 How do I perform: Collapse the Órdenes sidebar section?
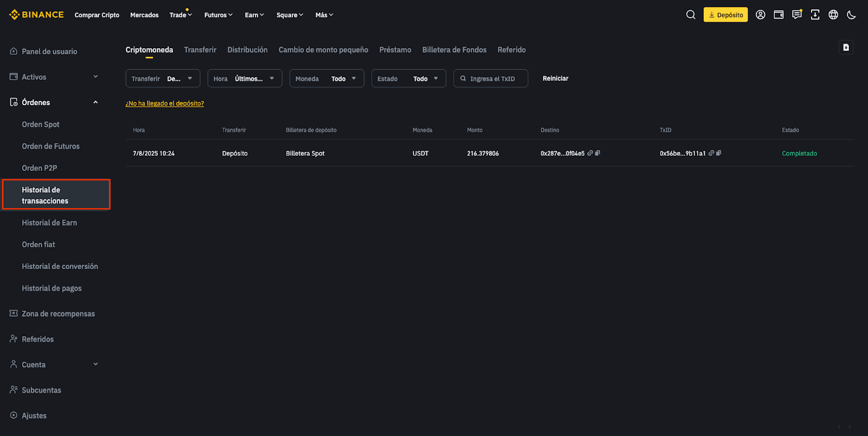(x=95, y=102)
